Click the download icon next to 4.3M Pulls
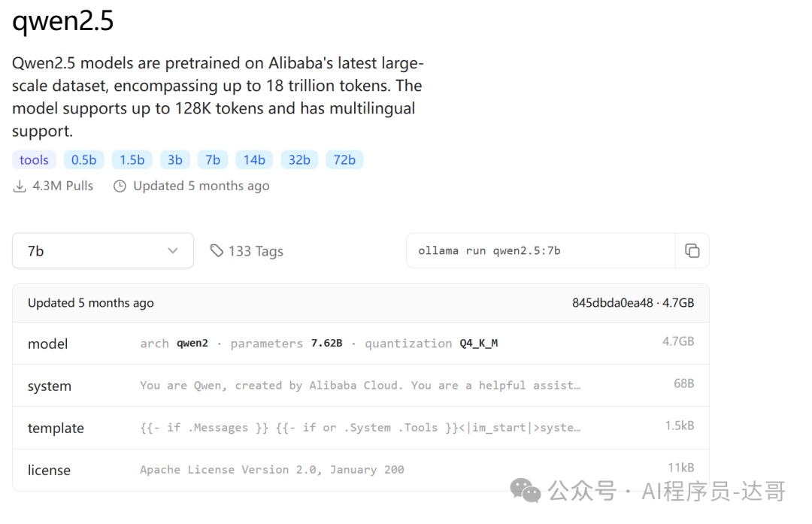 pos(19,186)
